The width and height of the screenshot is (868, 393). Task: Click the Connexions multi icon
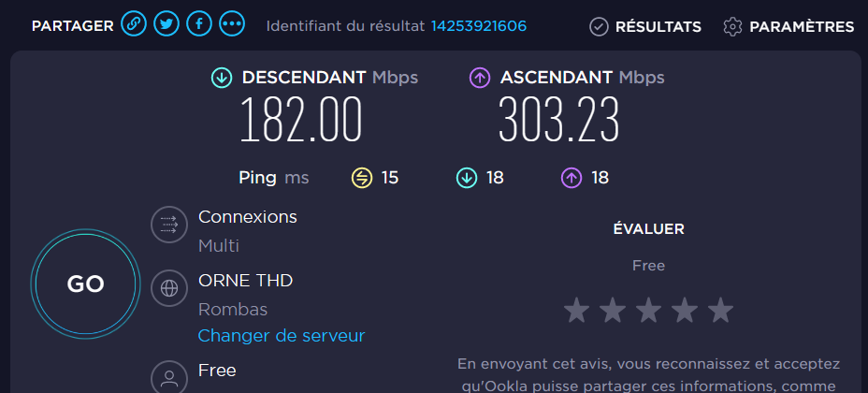169,225
